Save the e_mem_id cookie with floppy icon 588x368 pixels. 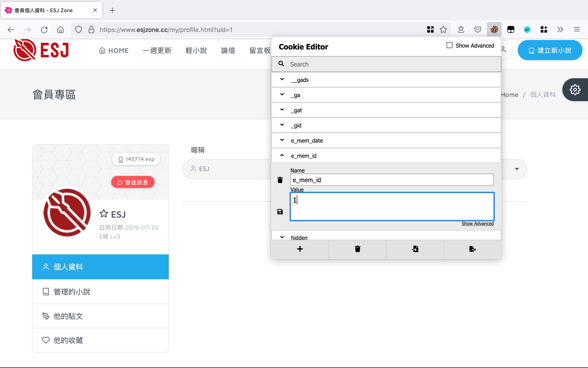point(280,212)
